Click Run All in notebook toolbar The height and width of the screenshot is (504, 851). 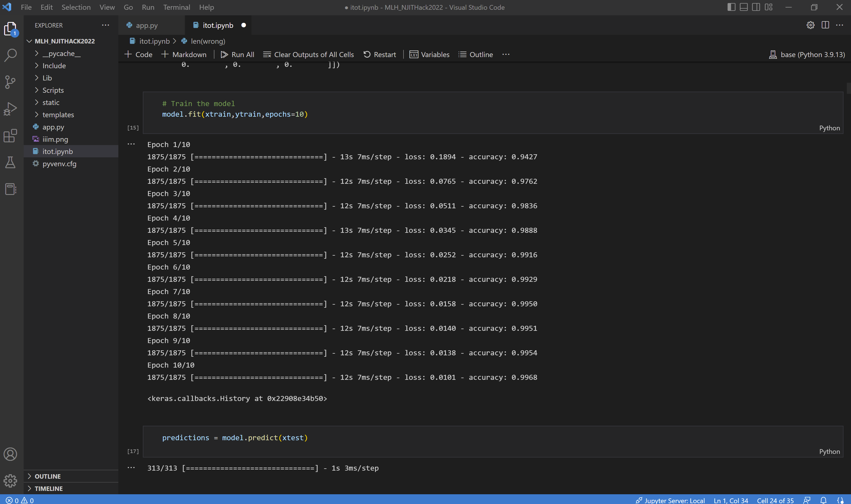click(x=237, y=54)
